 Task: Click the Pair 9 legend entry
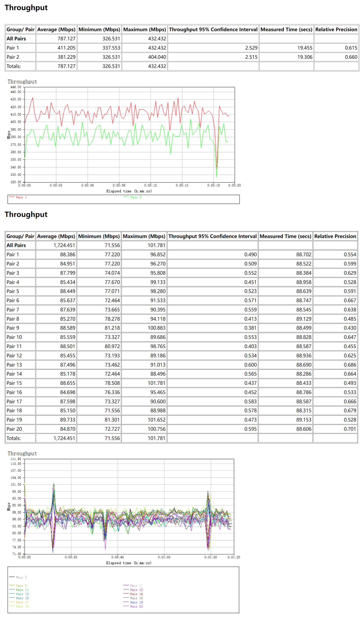tap(18, 586)
